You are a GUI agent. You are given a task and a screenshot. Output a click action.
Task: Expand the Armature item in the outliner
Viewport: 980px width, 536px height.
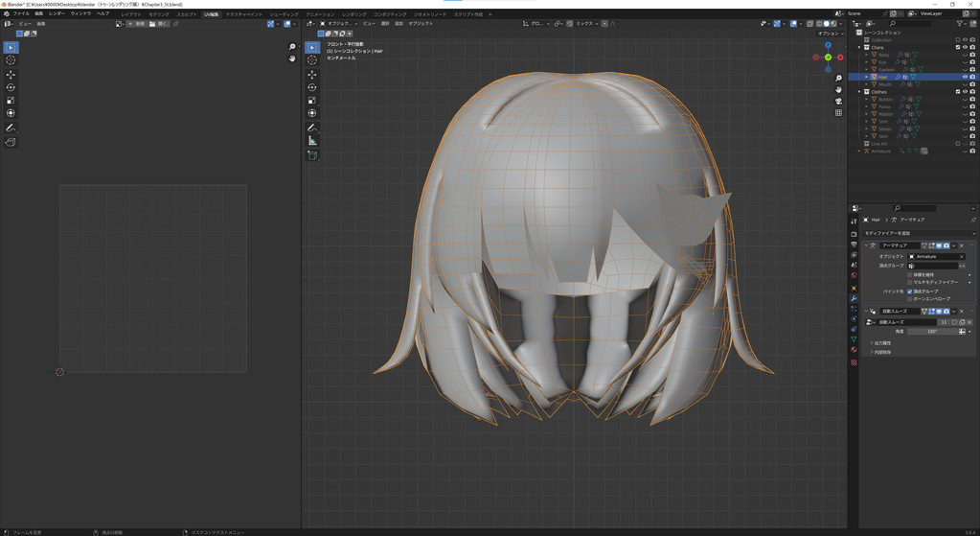[x=859, y=151]
